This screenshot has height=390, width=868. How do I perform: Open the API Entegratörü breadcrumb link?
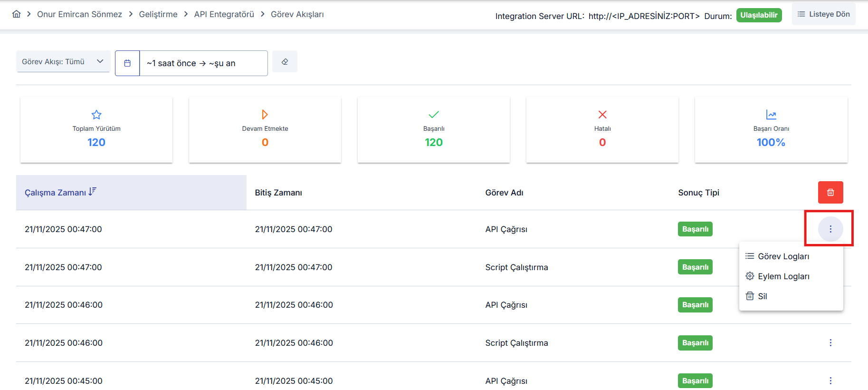(x=224, y=14)
